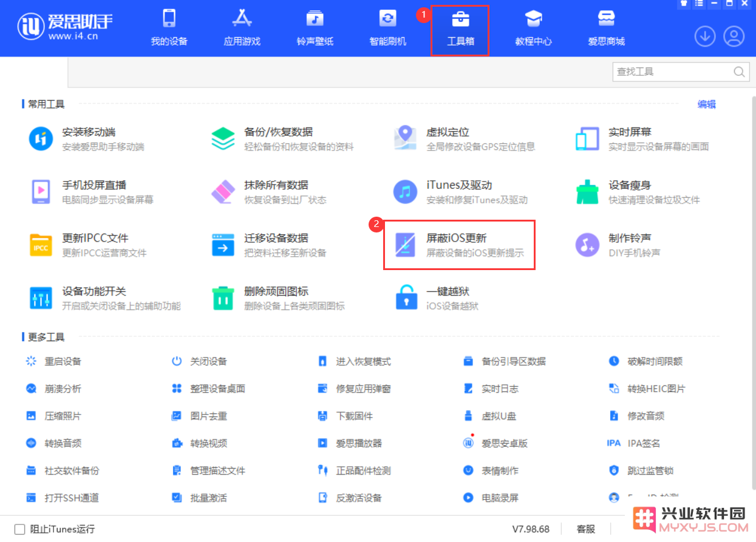756x542 pixels.
Task: Open iTunes及驱动 tool
Action: (x=460, y=192)
